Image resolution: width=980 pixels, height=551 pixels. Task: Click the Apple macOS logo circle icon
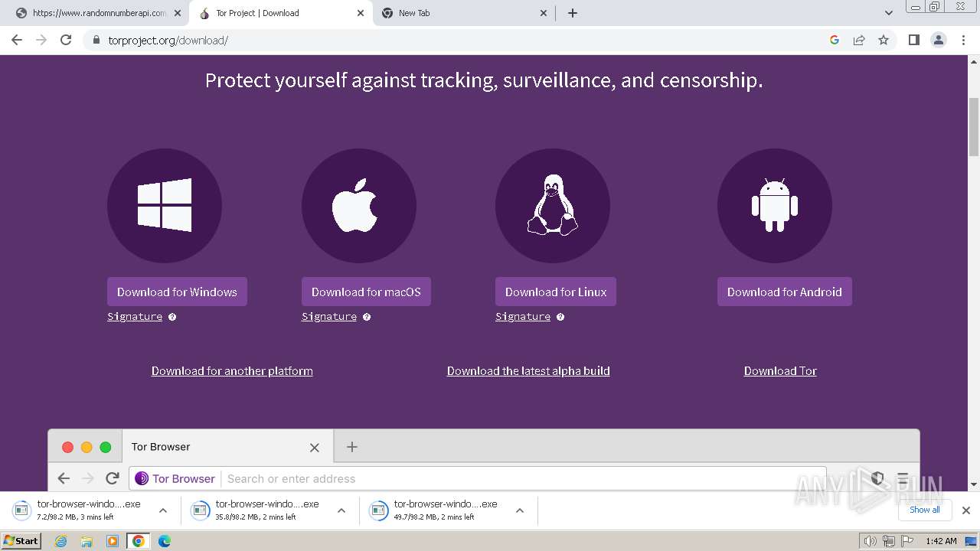[359, 206]
